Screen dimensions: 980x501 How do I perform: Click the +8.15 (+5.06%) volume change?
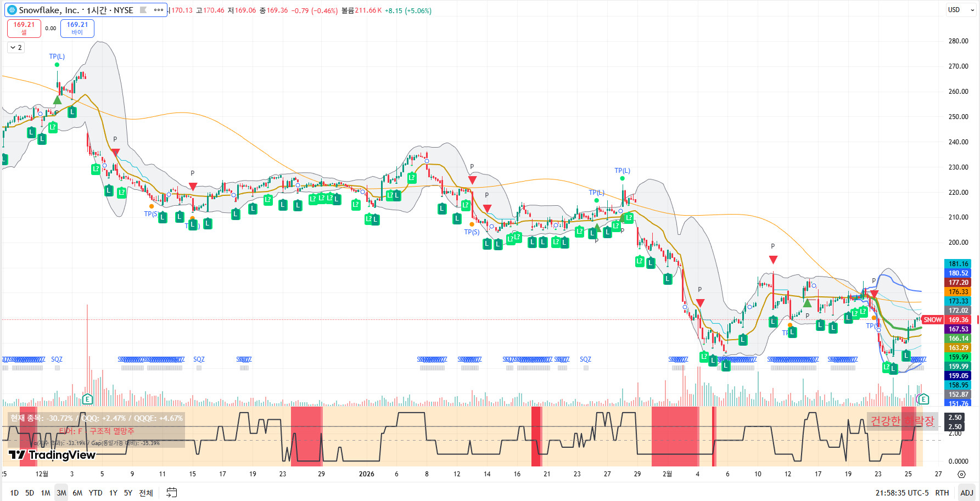point(408,10)
